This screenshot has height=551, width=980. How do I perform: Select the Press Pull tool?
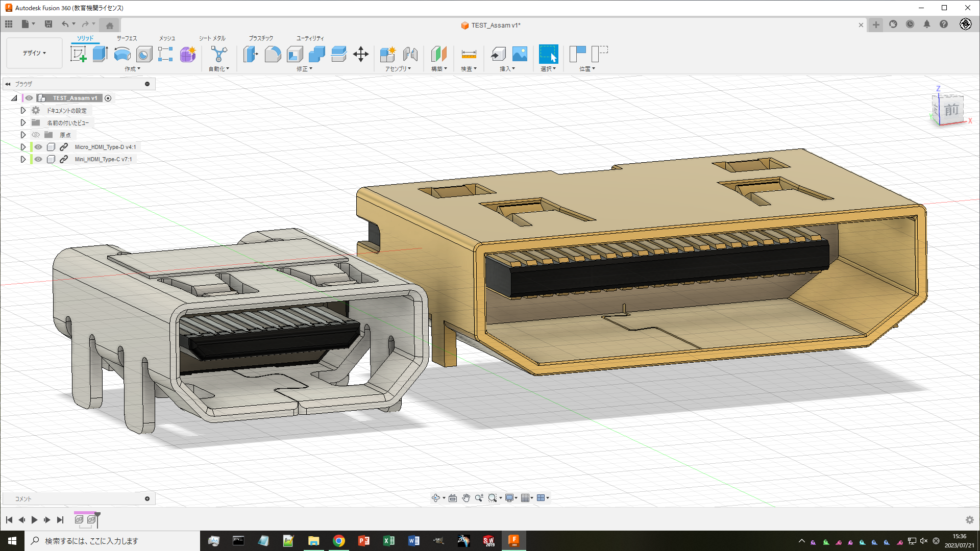tap(251, 54)
